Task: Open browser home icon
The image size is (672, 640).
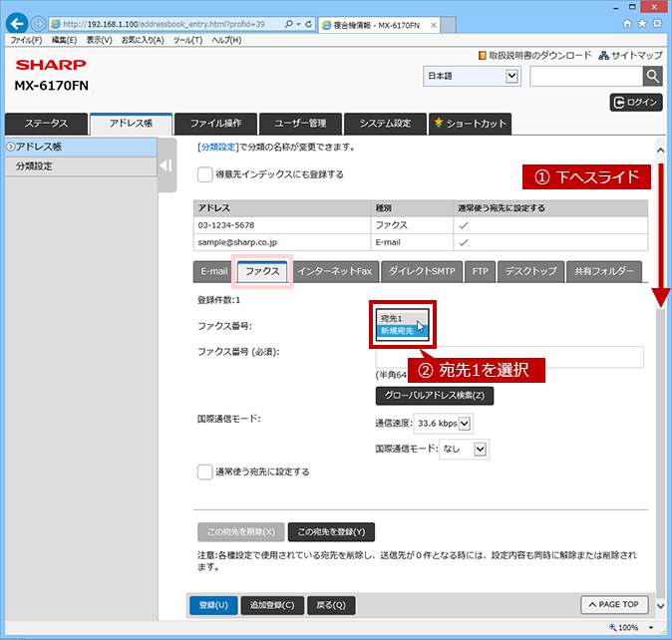Action: coord(627,24)
